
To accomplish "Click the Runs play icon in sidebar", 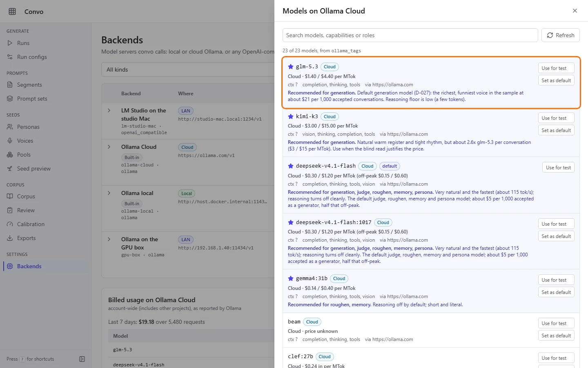I will 10,43.
